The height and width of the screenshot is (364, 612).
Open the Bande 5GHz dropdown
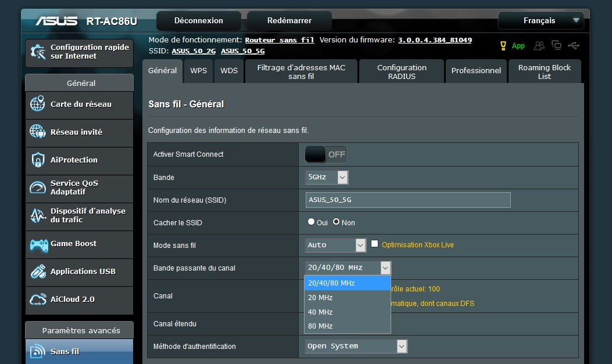point(326,177)
